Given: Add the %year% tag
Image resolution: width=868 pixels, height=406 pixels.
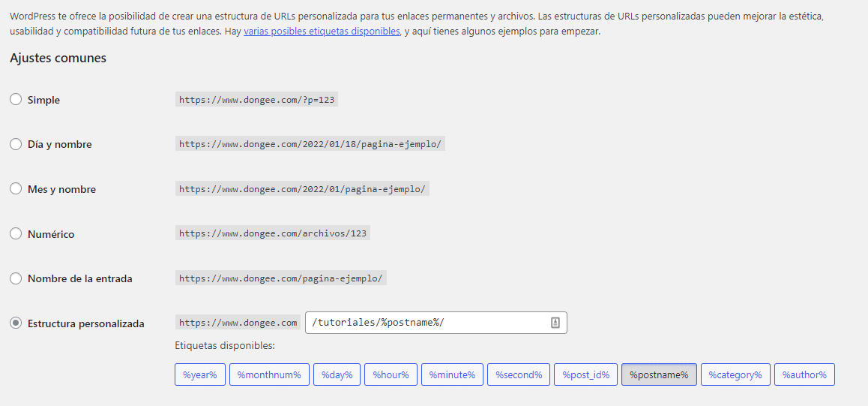Looking at the screenshot, I should click(x=200, y=374).
